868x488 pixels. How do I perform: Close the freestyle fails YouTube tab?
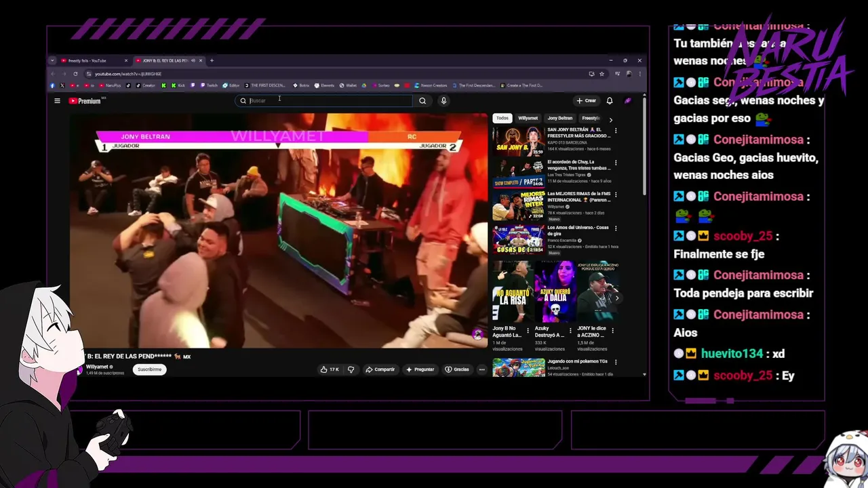(126, 60)
